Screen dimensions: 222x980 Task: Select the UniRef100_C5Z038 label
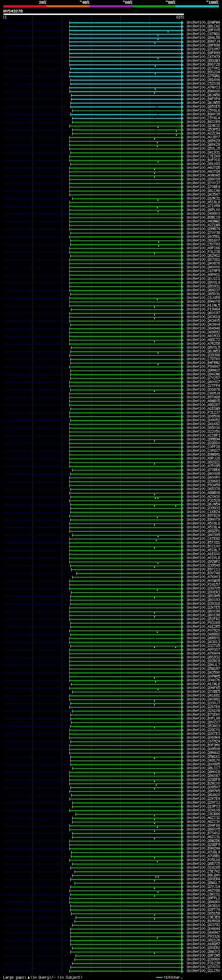pos(203,84)
